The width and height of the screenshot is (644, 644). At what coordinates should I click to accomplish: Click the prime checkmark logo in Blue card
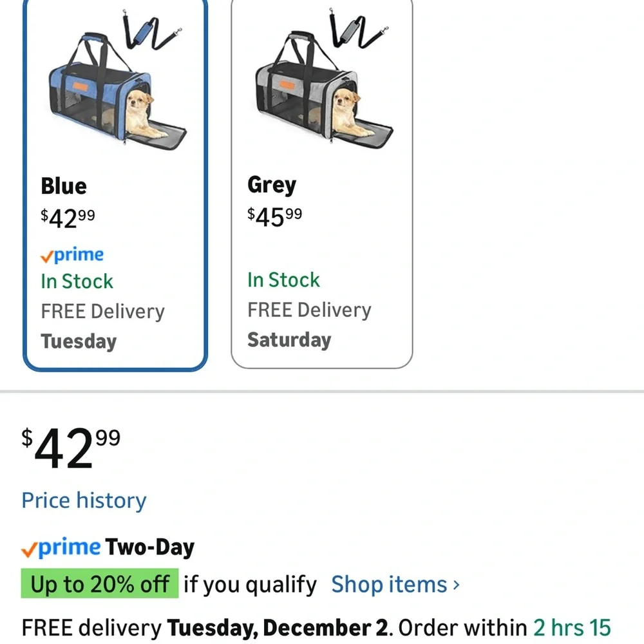click(x=71, y=255)
